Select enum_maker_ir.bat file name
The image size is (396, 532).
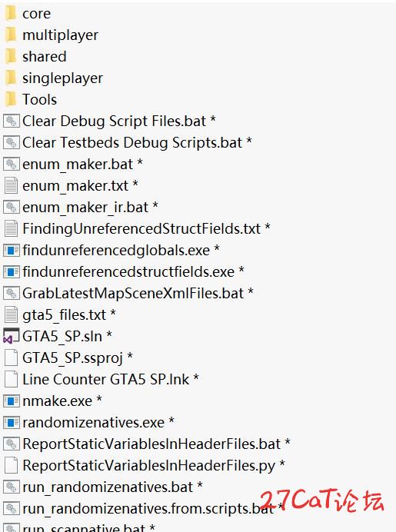tap(85, 208)
